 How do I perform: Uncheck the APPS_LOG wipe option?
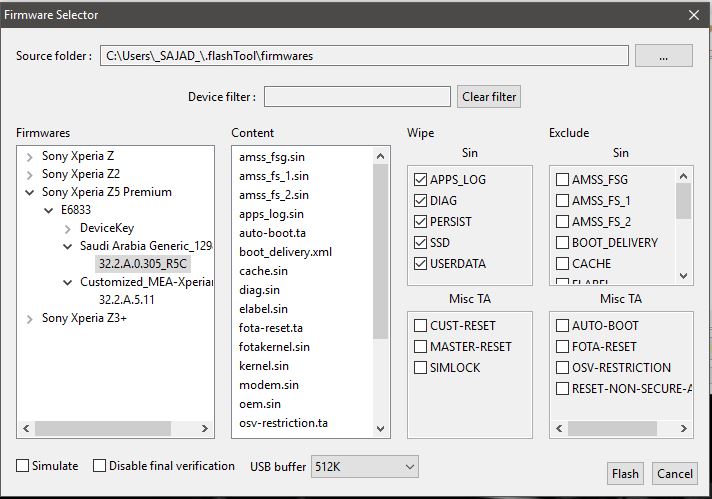coord(420,180)
